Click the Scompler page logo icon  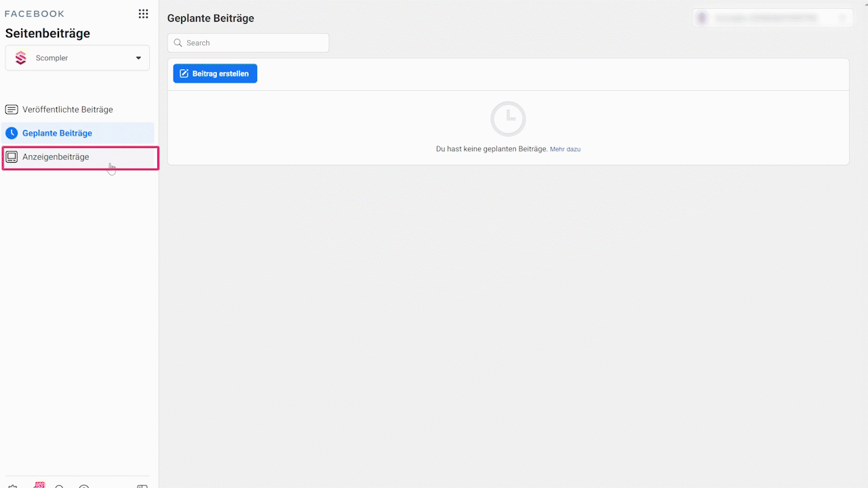pos(21,58)
